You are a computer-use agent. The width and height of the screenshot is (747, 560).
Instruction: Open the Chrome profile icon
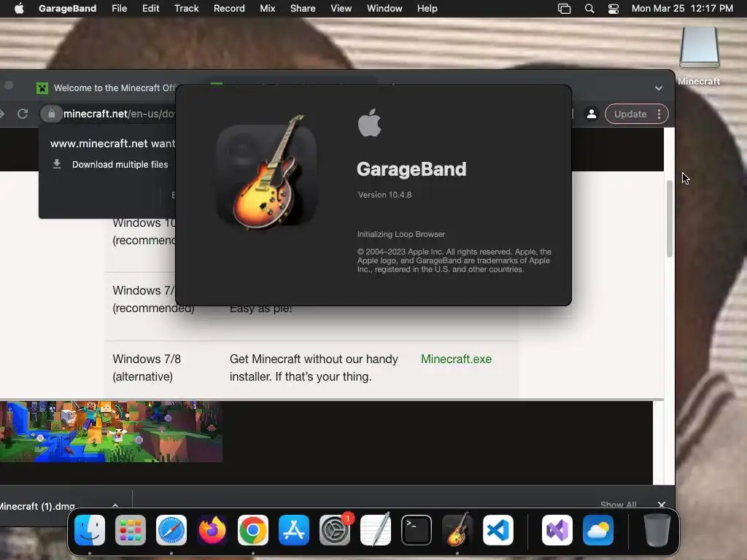tap(592, 114)
